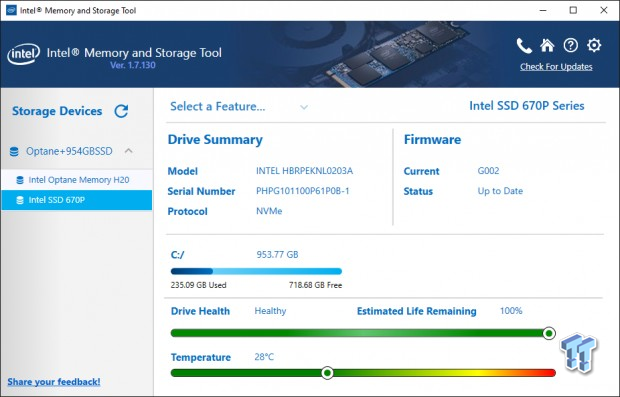Open the Select a Feature dropdown
Image resolution: width=620 pixels, height=397 pixels.
point(239,107)
